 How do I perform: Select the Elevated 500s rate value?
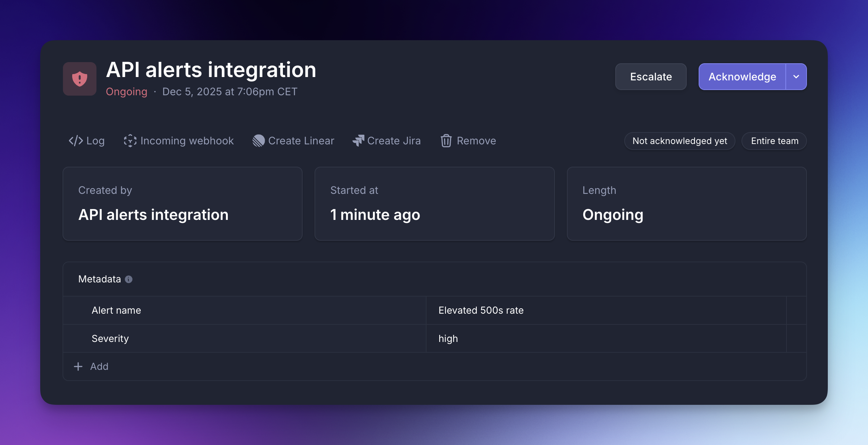(x=481, y=310)
